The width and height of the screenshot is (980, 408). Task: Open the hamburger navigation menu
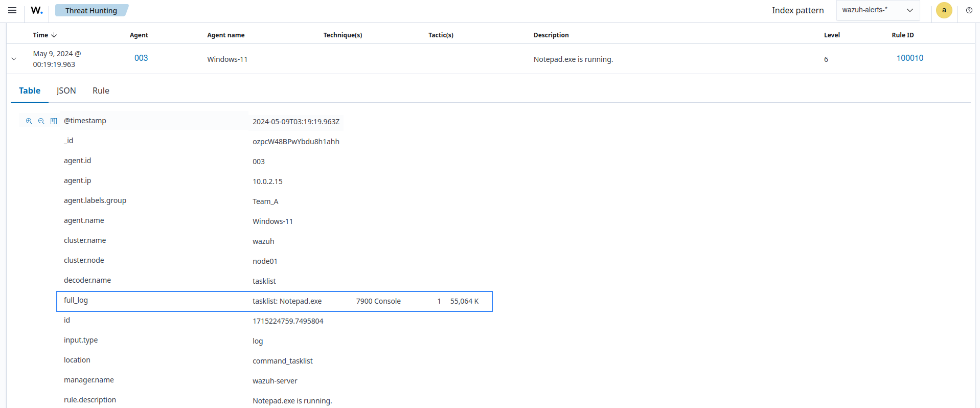pyautogui.click(x=12, y=10)
